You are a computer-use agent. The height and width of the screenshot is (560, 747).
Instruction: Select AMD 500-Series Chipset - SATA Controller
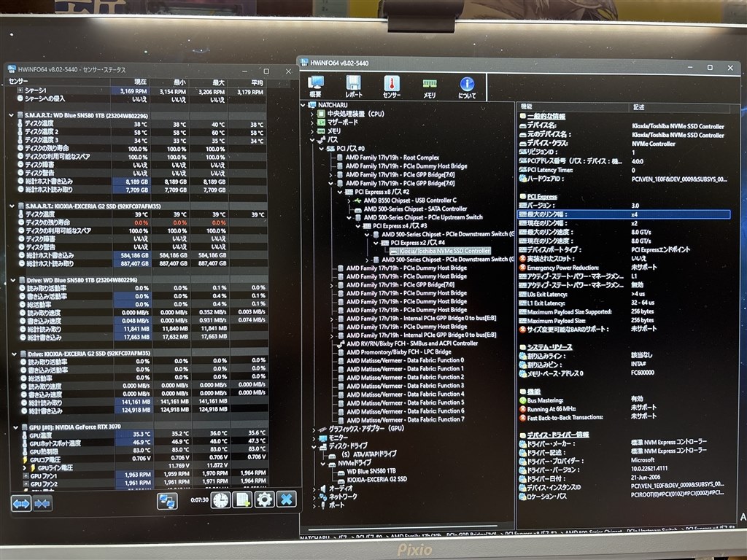pos(415,209)
